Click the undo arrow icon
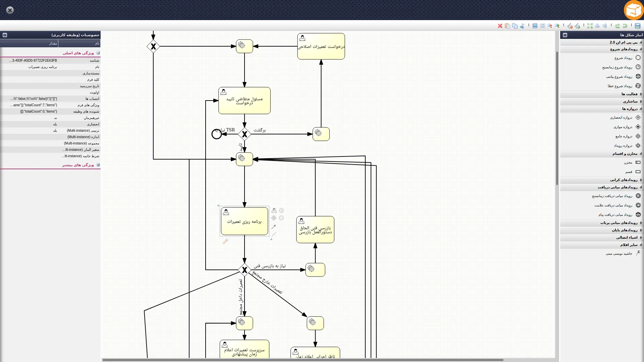The image size is (644, 362). click(625, 26)
